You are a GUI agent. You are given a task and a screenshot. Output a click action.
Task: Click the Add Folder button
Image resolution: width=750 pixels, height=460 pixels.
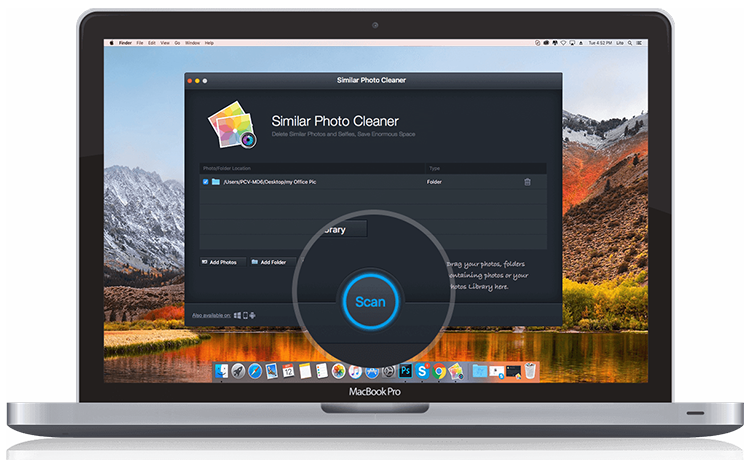pos(273,262)
